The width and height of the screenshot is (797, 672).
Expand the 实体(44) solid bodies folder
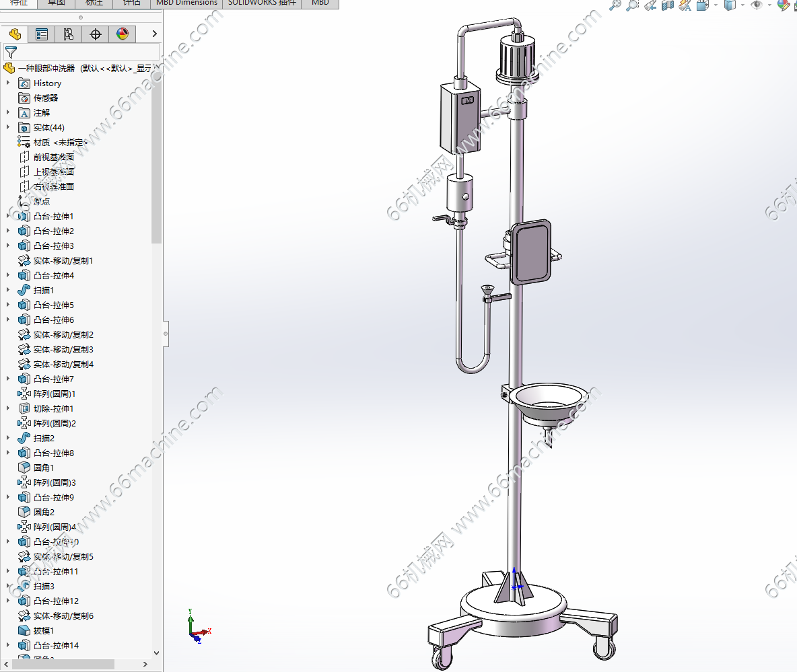click(x=8, y=128)
